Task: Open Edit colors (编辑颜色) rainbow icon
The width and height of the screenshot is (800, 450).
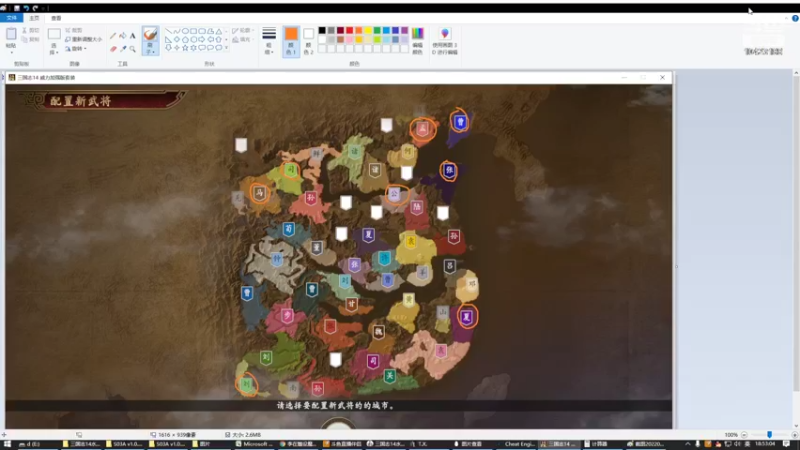Action: [417, 34]
